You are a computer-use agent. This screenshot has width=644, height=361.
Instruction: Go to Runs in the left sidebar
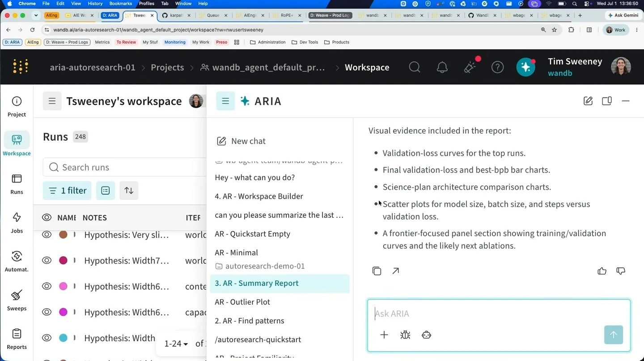[17, 184]
